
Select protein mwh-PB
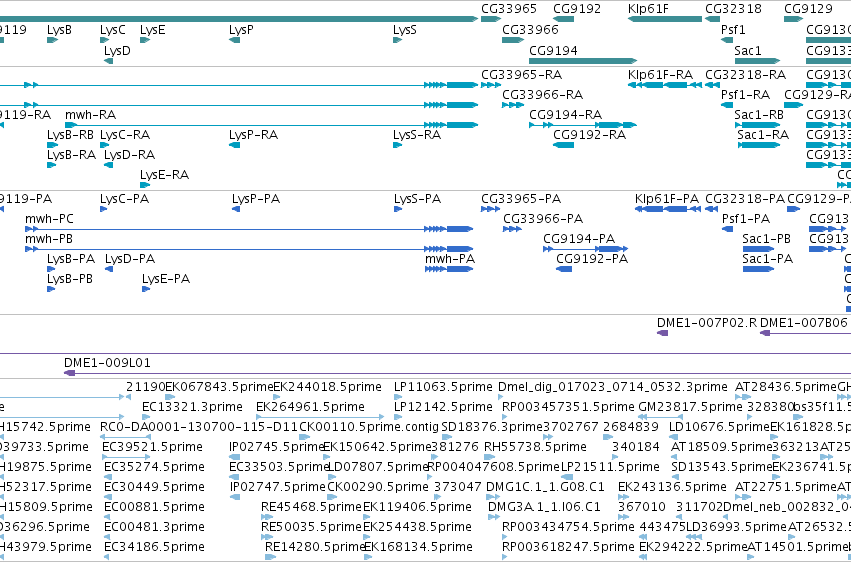point(249,249)
